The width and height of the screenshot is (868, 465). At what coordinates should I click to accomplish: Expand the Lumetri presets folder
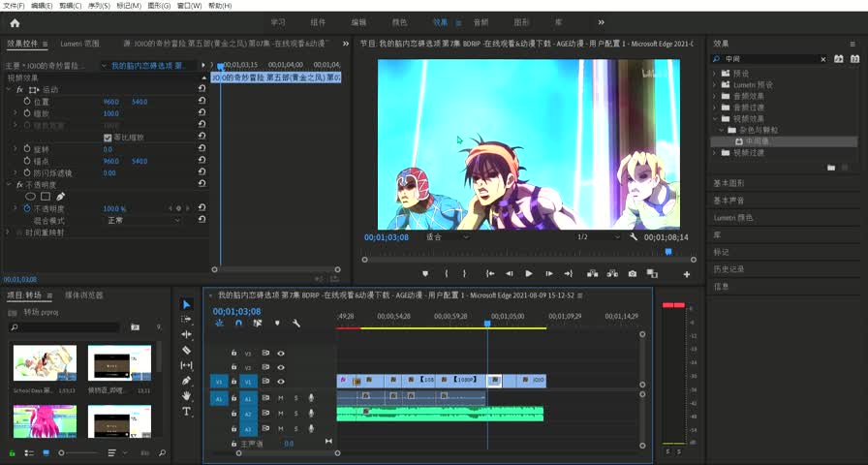point(714,84)
